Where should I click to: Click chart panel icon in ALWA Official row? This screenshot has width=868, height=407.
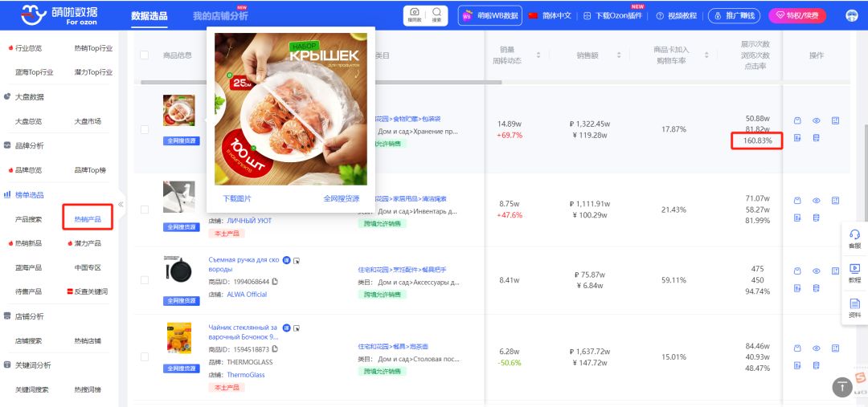coord(835,271)
